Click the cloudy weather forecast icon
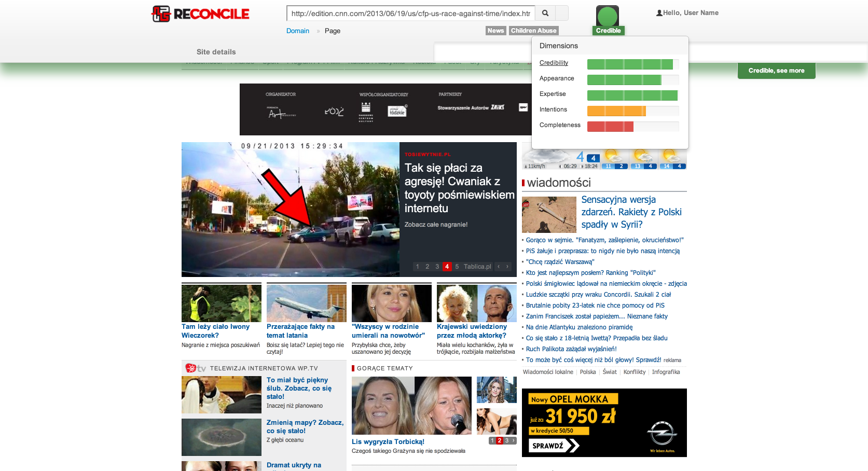 tap(547, 157)
